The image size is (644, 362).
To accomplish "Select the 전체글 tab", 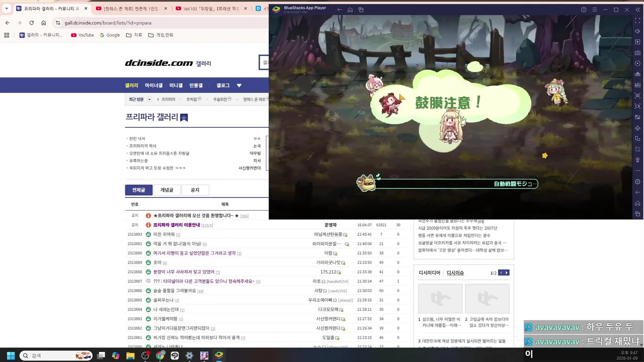I will click(138, 190).
